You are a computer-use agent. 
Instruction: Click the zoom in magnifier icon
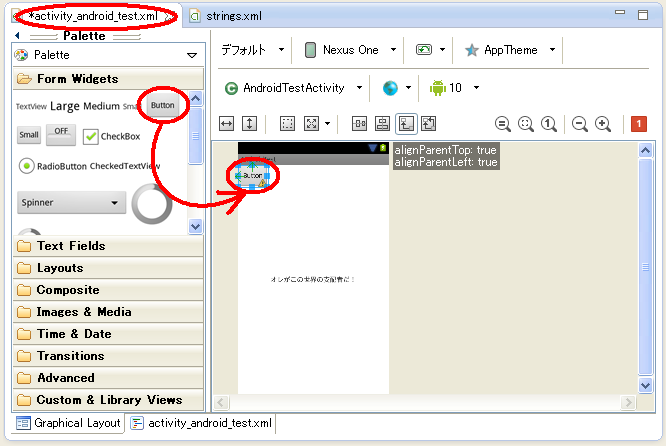pyautogui.click(x=603, y=124)
